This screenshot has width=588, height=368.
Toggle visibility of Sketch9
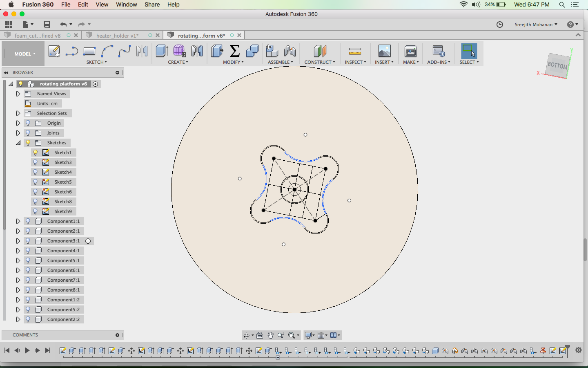[36, 211]
